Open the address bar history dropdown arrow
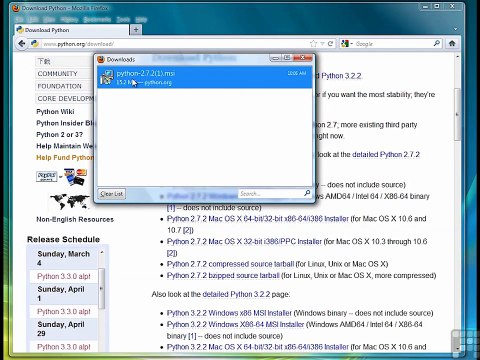The image size is (480, 360). (322, 44)
